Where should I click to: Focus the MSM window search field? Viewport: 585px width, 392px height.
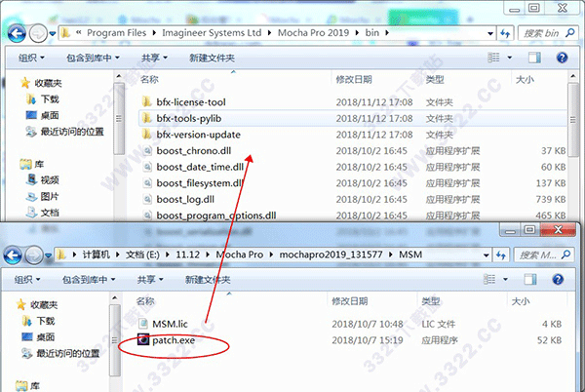click(543, 255)
